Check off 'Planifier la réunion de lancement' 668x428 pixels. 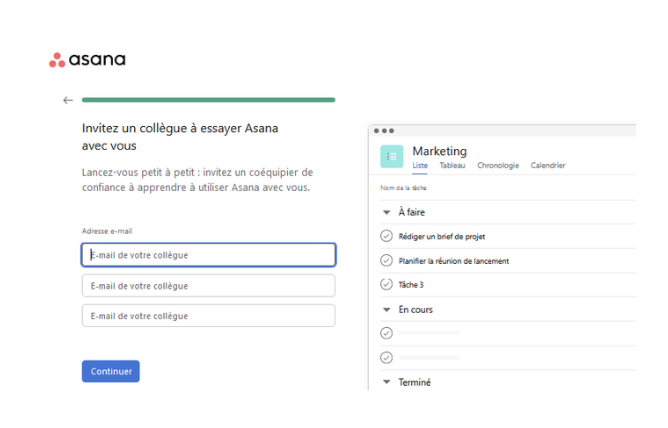tap(387, 260)
